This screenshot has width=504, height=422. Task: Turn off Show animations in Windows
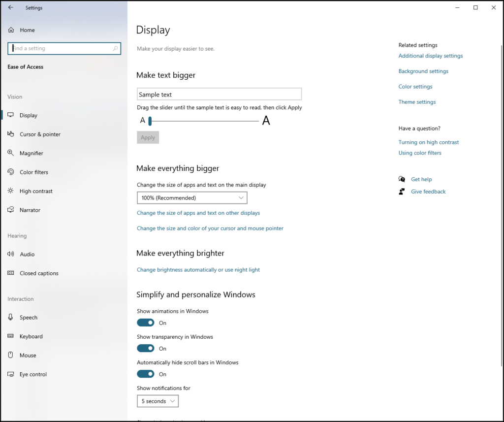[146, 323]
